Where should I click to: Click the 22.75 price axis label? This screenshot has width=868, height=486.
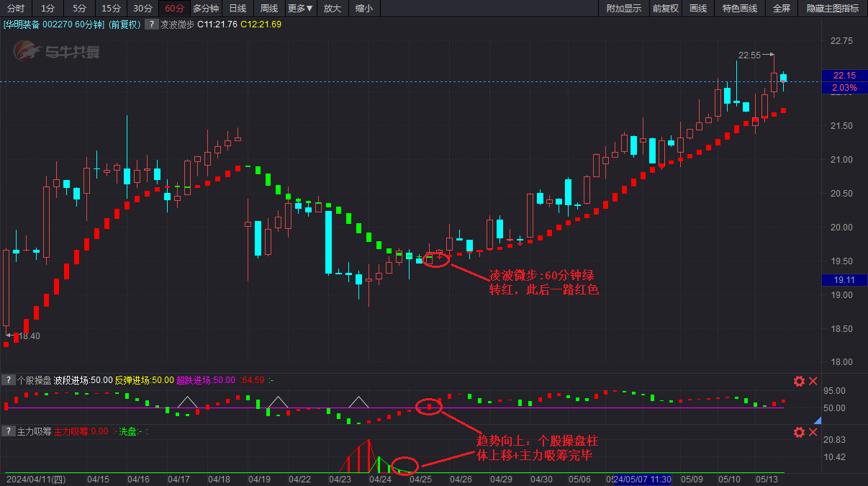click(x=841, y=41)
